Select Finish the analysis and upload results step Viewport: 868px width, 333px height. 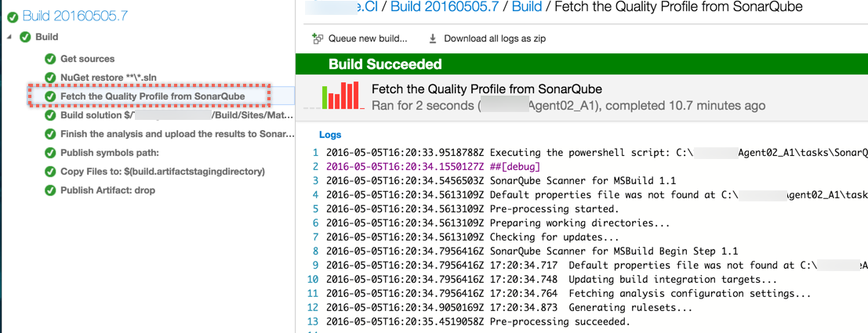click(177, 134)
